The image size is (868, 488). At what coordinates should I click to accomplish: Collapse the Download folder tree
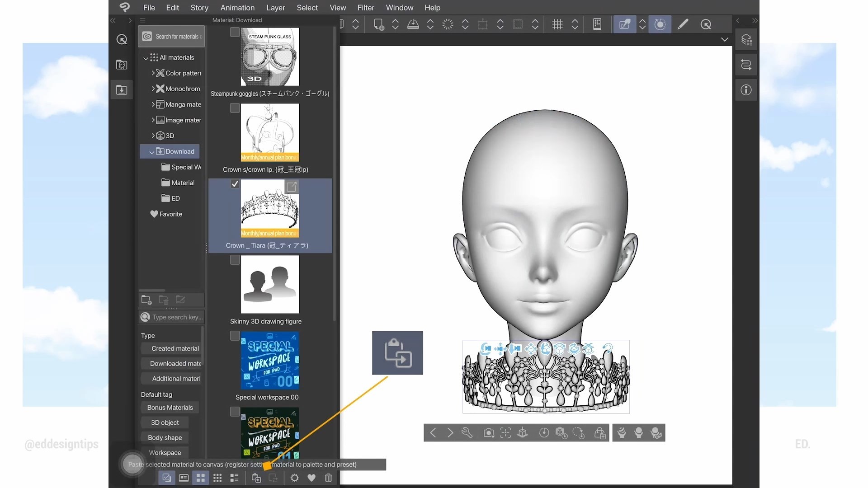click(x=151, y=152)
